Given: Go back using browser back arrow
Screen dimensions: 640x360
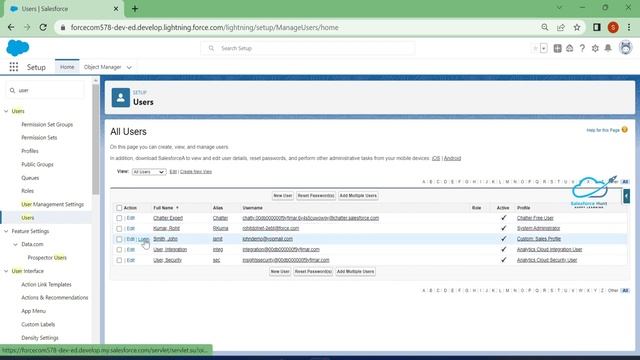Looking at the screenshot, I should coord(11,27).
